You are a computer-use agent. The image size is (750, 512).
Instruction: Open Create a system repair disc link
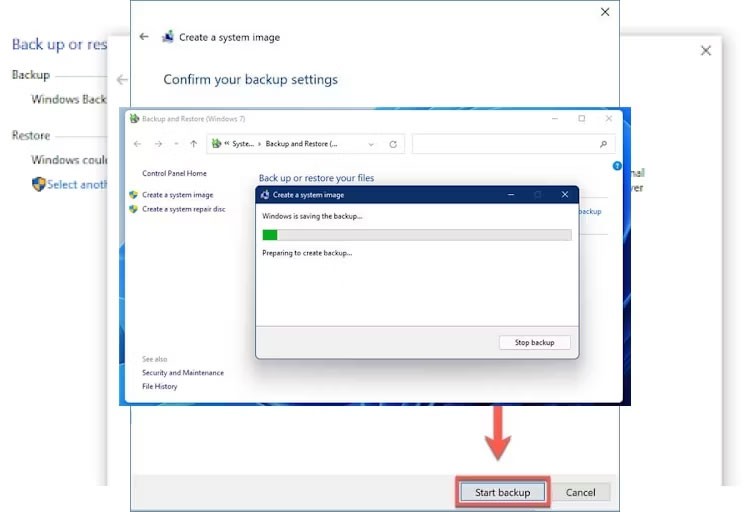[x=184, y=209]
